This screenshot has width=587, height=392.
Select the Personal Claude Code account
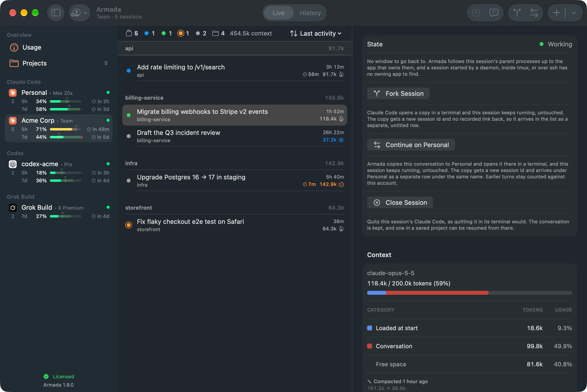[x=58, y=101]
